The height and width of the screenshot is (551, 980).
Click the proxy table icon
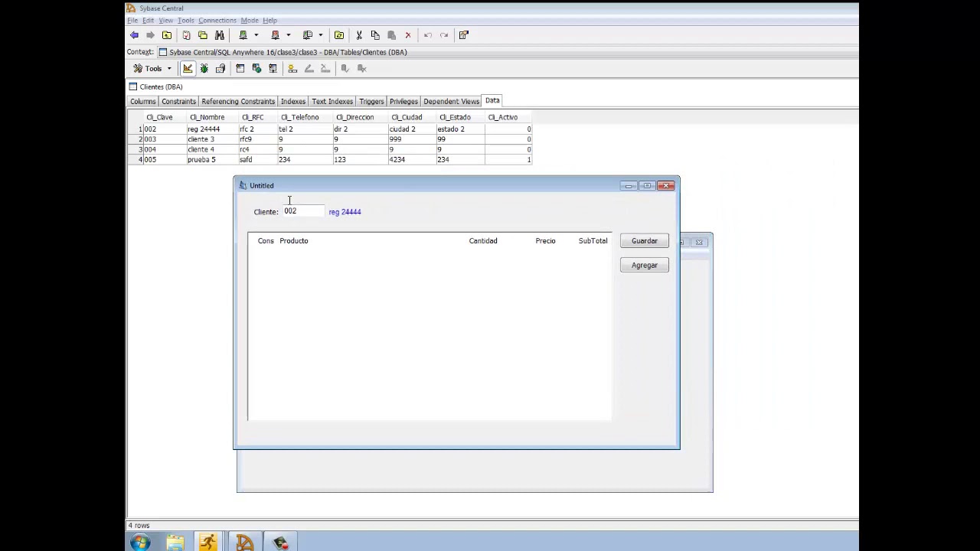click(273, 69)
